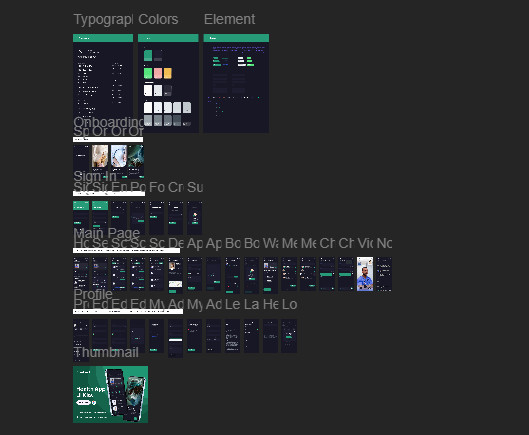Select the first onboarding screen with beige photo
529x435 pixels.
[100, 162]
